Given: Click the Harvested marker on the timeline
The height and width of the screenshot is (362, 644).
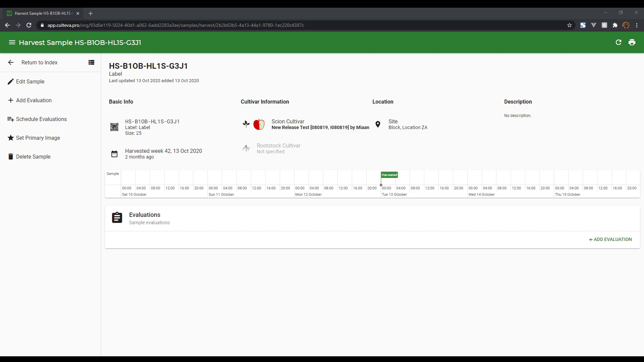Looking at the screenshot, I should tap(389, 175).
